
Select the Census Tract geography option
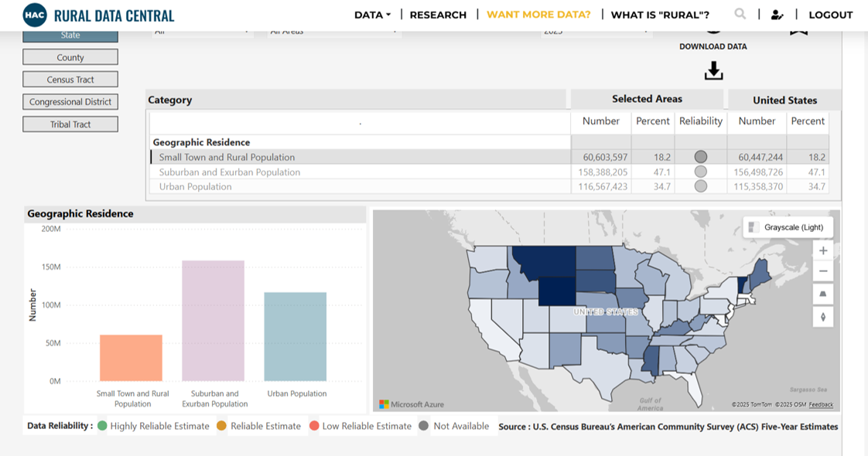[x=70, y=80]
